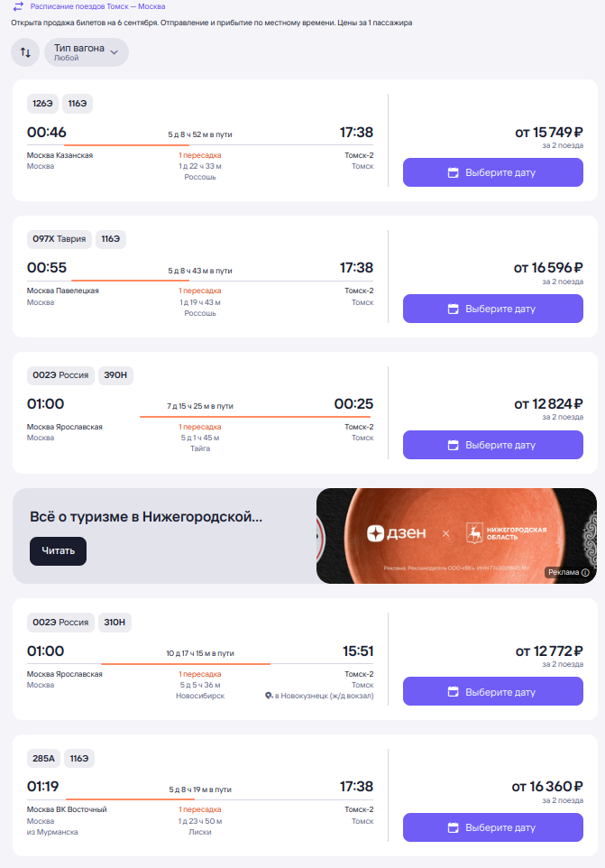The image size is (605, 868).
Task: Click the Читать button in the ad banner
Action: (58, 550)
